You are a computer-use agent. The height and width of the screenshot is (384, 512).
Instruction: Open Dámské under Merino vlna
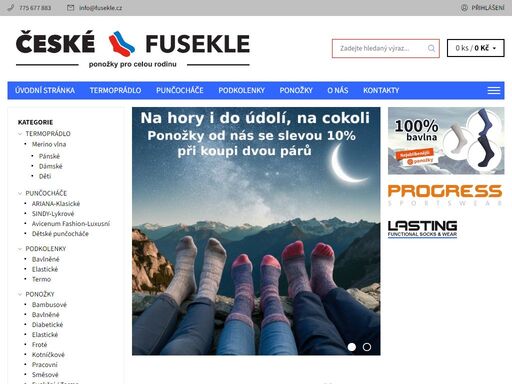click(51, 166)
